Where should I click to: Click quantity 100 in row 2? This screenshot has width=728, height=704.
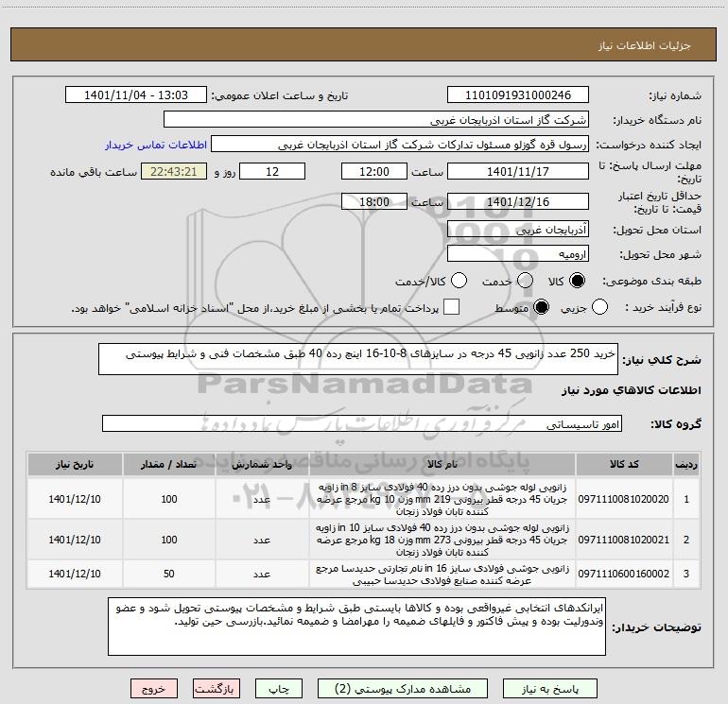169,540
